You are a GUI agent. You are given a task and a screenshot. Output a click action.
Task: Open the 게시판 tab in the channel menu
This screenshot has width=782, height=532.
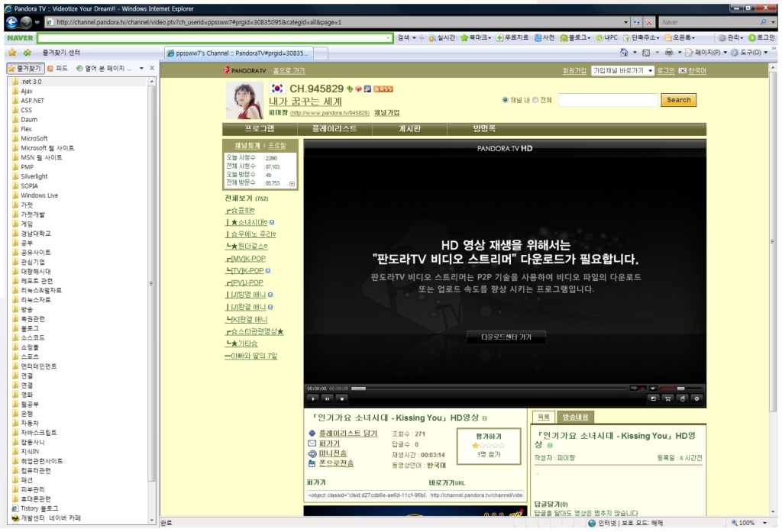409,129
